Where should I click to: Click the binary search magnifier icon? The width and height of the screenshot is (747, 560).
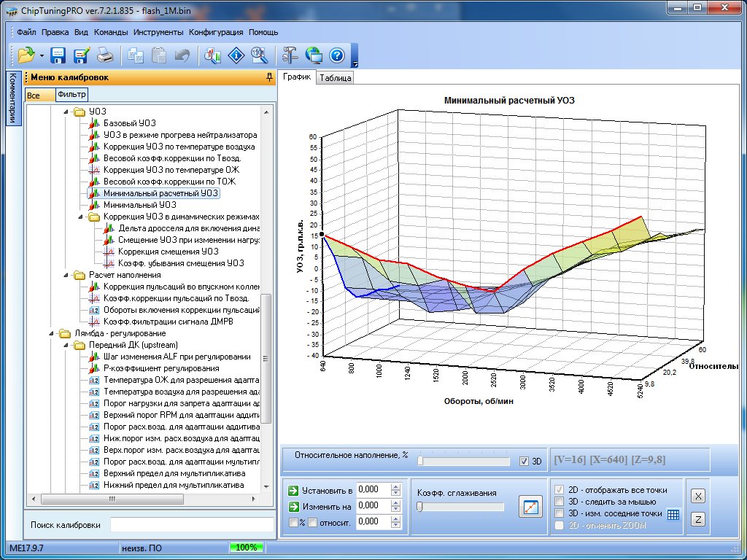(258, 55)
